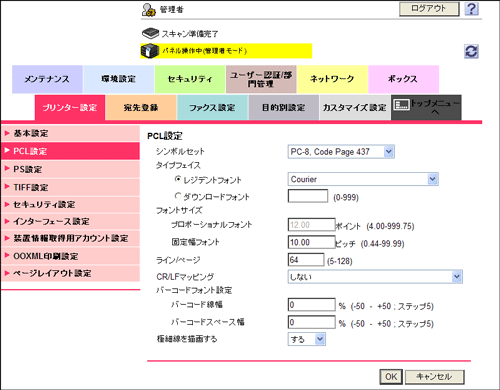Click the スキャン準備完了 status text
Screen dimensions: 500x390
coord(190,34)
